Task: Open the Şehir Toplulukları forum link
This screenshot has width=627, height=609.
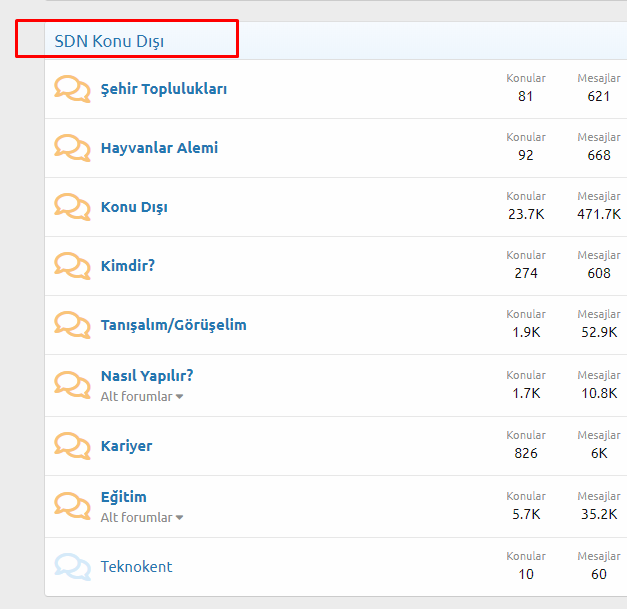Action: pos(164,89)
